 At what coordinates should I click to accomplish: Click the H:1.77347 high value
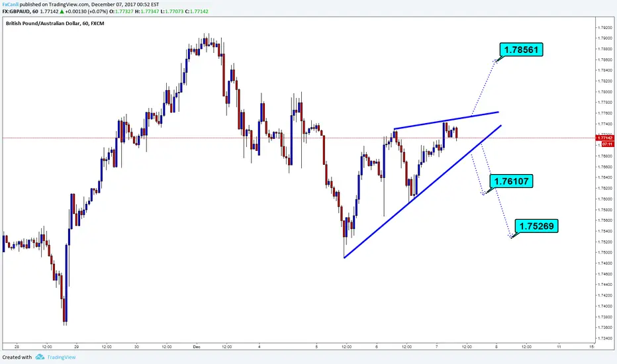pyautogui.click(x=147, y=11)
